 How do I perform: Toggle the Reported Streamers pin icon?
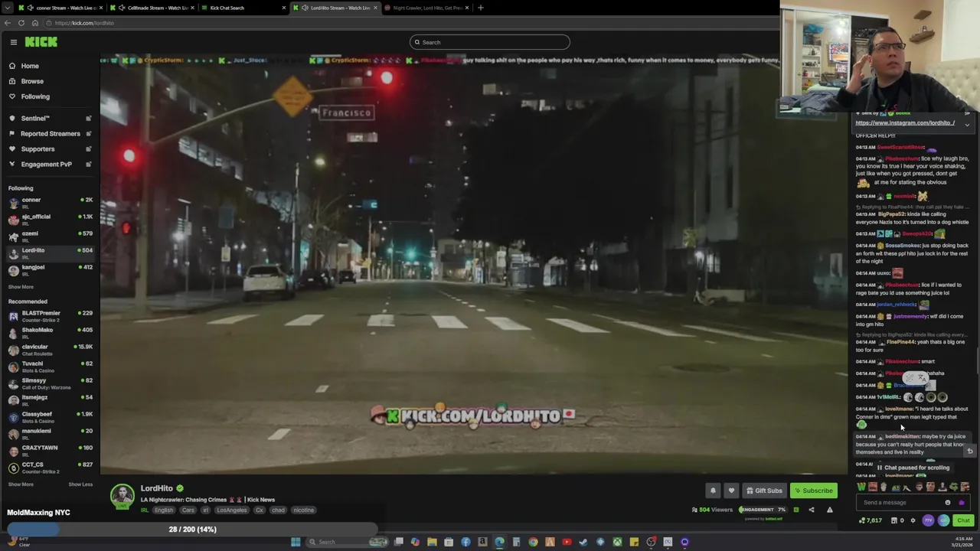pyautogui.click(x=88, y=134)
